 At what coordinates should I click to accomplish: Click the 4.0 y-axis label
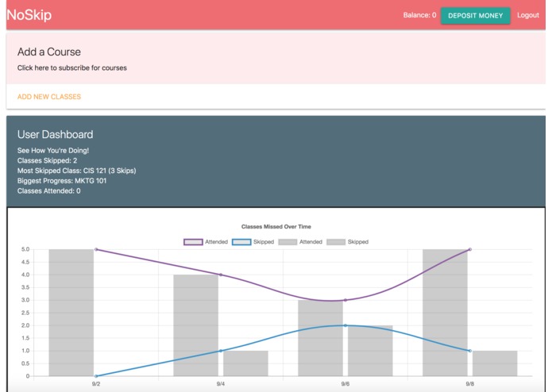tap(25, 275)
